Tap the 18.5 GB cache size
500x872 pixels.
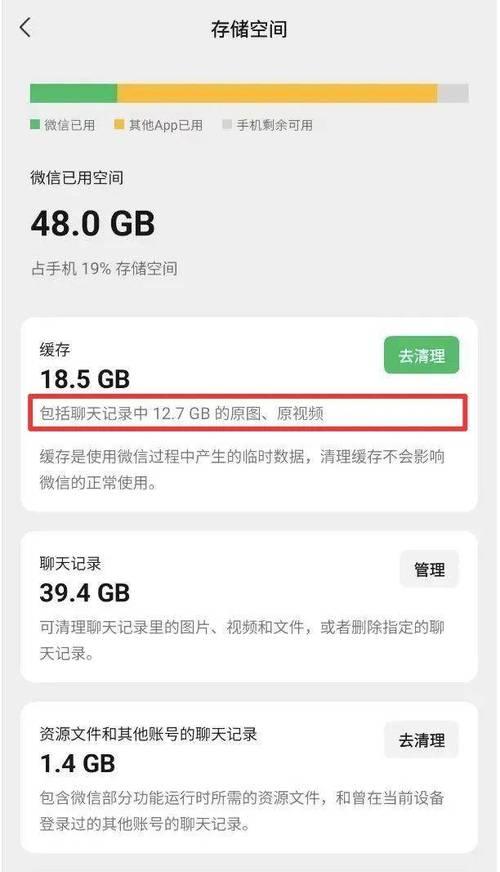pyautogui.click(x=85, y=379)
